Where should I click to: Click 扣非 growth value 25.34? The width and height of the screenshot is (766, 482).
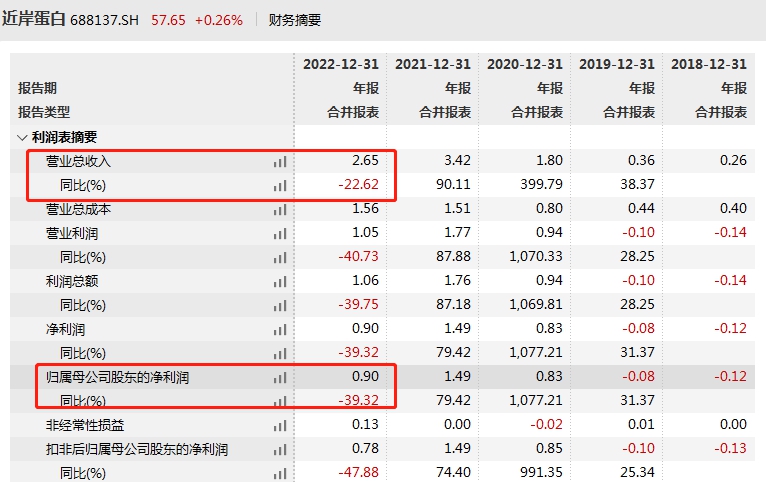(637, 472)
